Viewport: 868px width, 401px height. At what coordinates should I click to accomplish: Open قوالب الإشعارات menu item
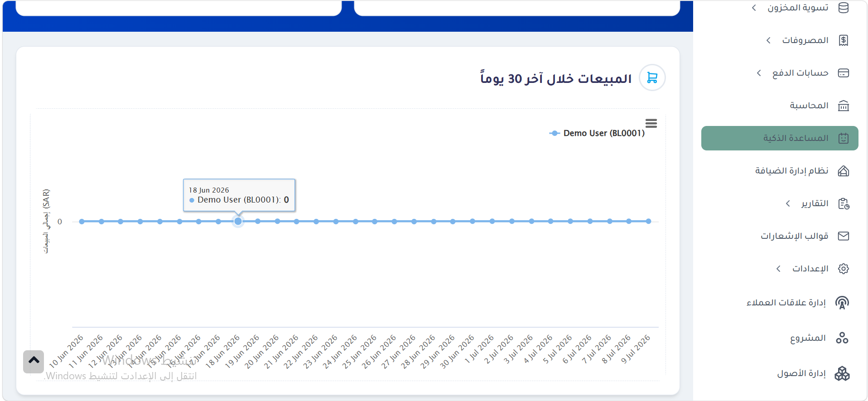(x=794, y=236)
